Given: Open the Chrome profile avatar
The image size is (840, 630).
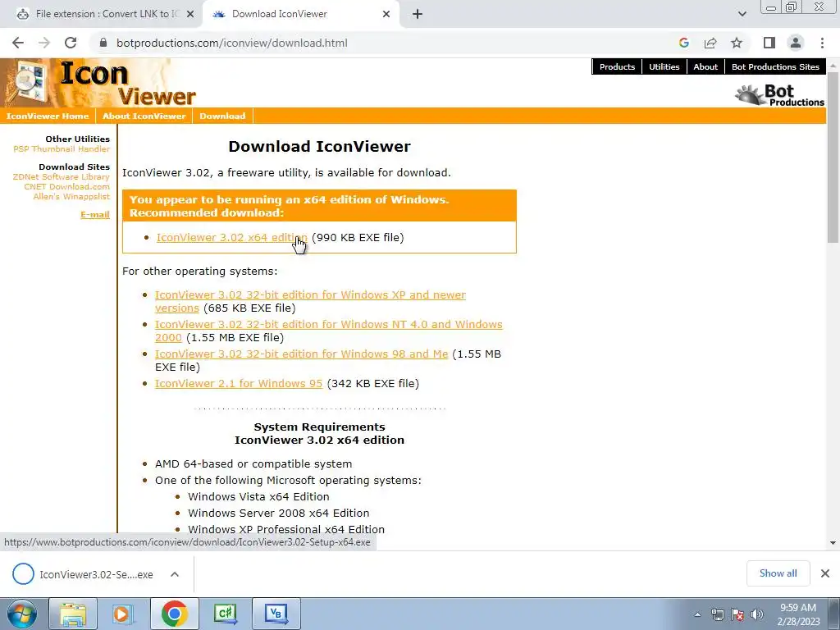Looking at the screenshot, I should click(796, 43).
